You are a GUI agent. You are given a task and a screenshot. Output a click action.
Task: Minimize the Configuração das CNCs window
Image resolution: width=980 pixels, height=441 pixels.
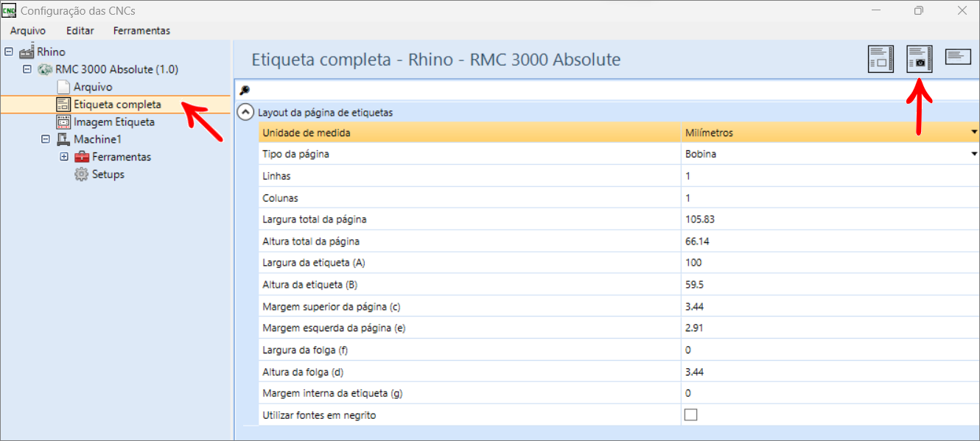point(876,10)
